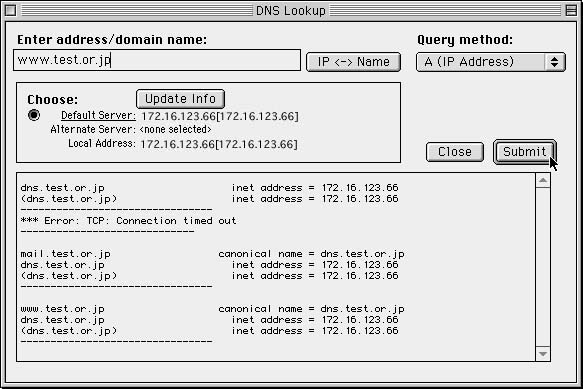Click the Update Info button
The height and width of the screenshot is (389, 583).
click(x=180, y=99)
